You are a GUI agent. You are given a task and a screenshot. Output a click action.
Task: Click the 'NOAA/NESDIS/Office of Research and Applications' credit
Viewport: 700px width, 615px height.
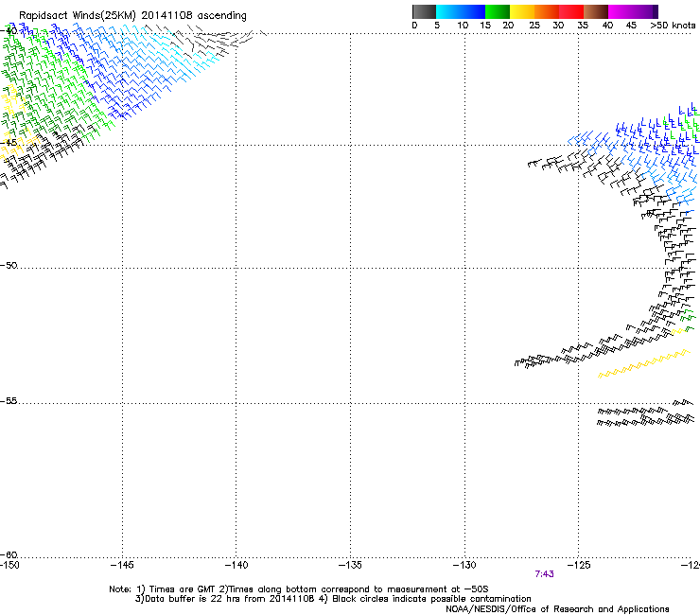pyautogui.click(x=557, y=609)
